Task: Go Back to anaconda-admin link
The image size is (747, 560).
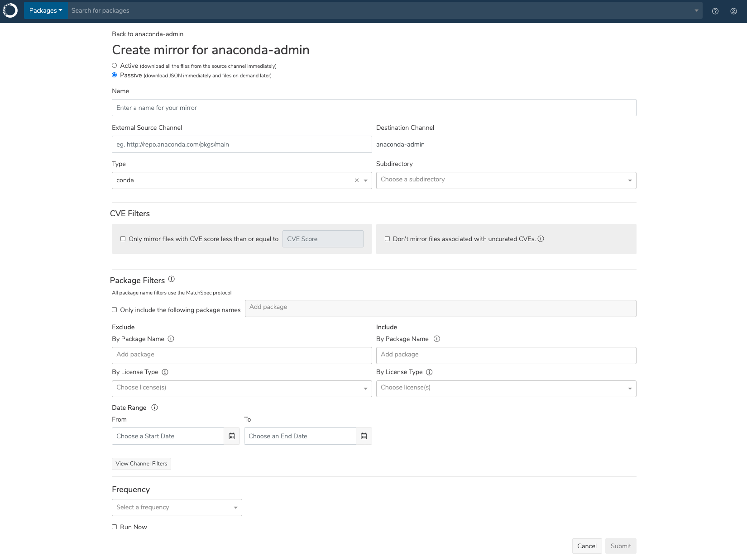Action: point(148,34)
